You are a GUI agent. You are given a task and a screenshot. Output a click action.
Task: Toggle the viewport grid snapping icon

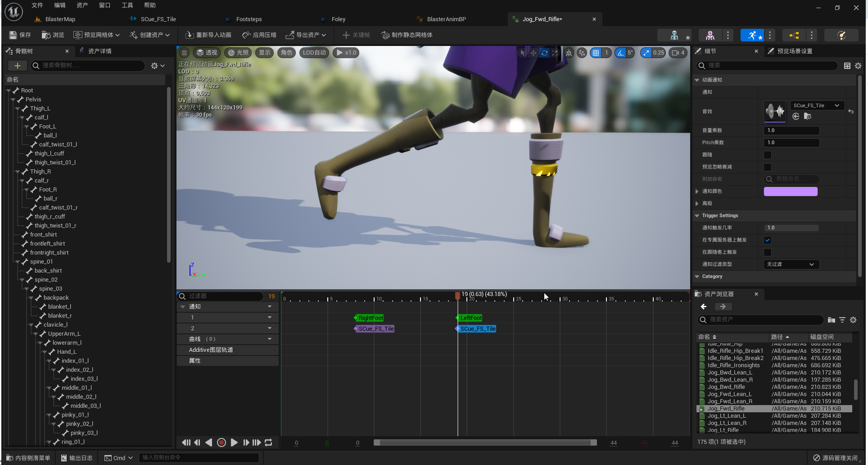pyautogui.click(x=596, y=53)
